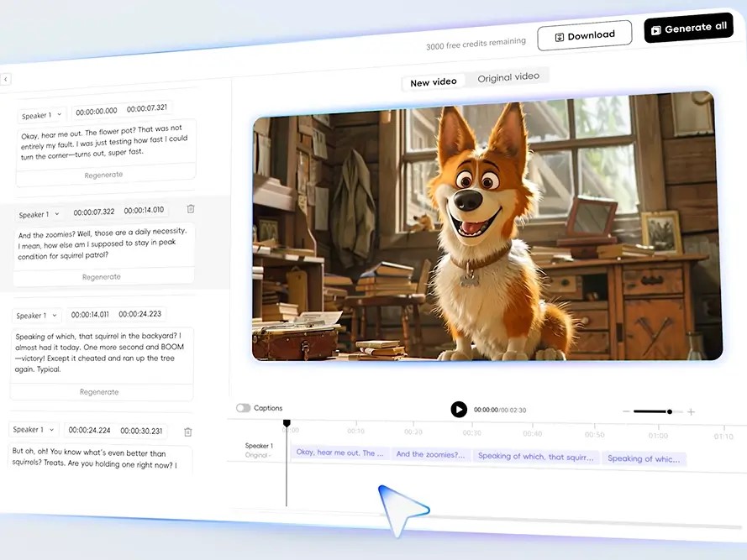Screen dimensions: 747x560
Task: Regenerate the squirrel in the backyard segment
Action: 99,392
